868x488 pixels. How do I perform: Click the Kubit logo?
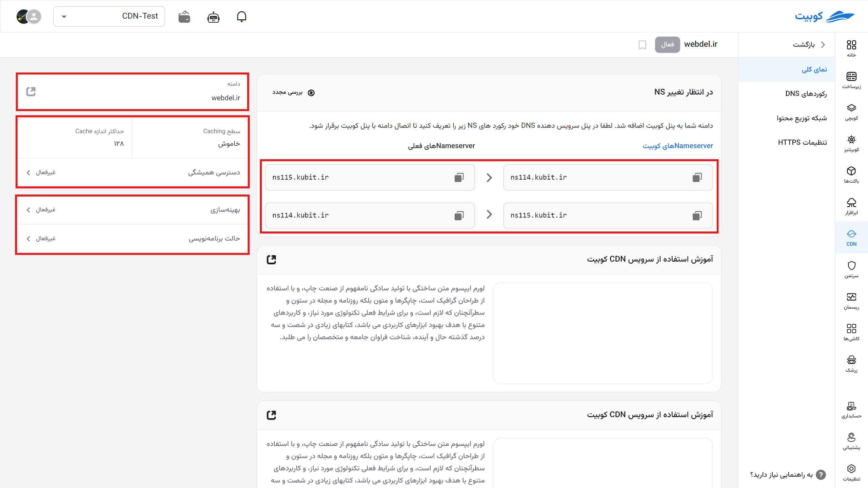(x=825, y=16)
